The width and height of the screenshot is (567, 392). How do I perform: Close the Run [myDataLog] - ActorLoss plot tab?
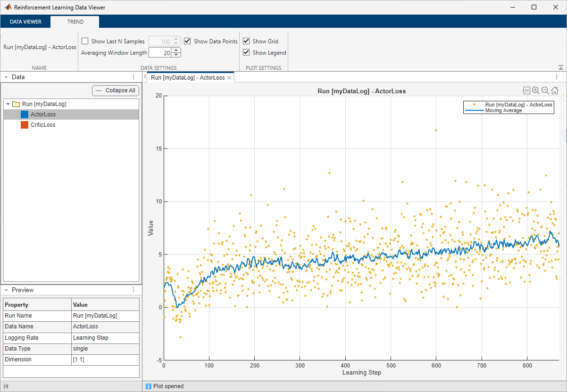229,78
